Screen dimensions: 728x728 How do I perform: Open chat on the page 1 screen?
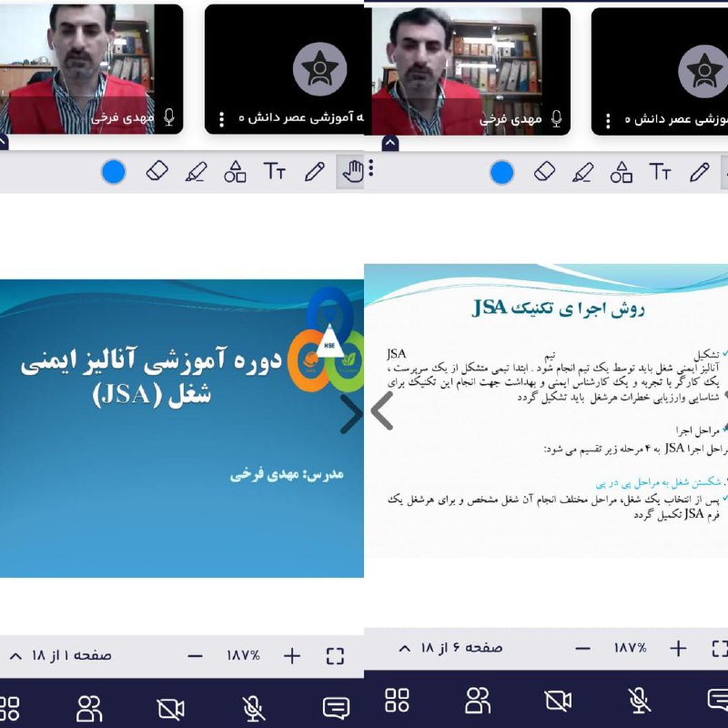point(336,707)
